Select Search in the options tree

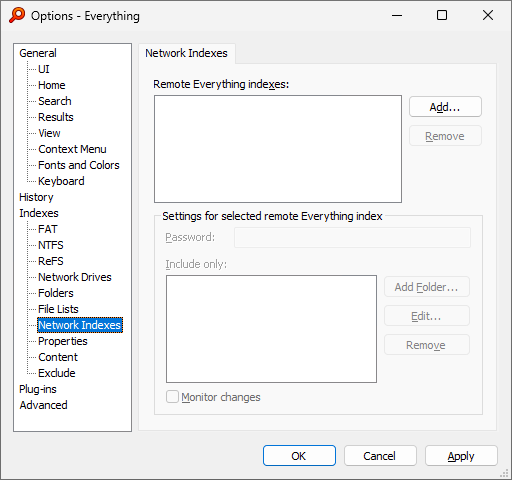tap(55, 101)
